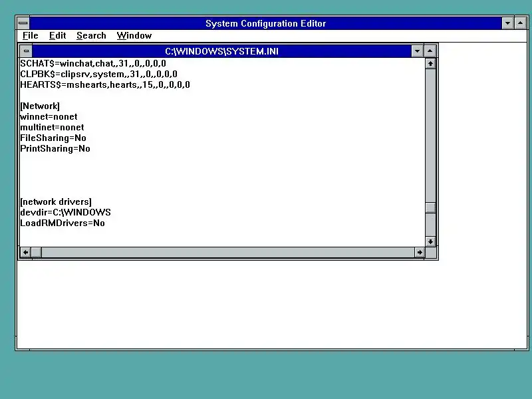Place cursor on the HEARTS$=mshearts line
Image resolution: width=532 pixels, height=399 pixels.
coord(105,85)
